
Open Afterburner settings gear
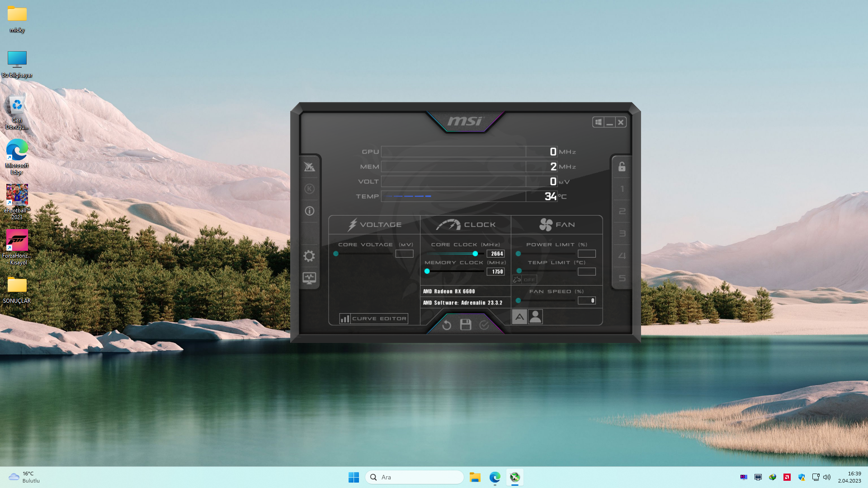click(309, 256)
